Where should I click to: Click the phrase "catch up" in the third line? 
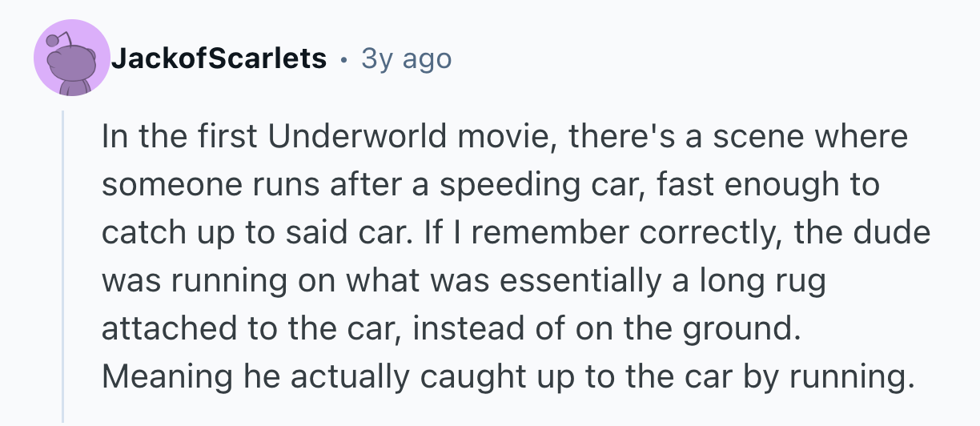(x=163, y=233)
